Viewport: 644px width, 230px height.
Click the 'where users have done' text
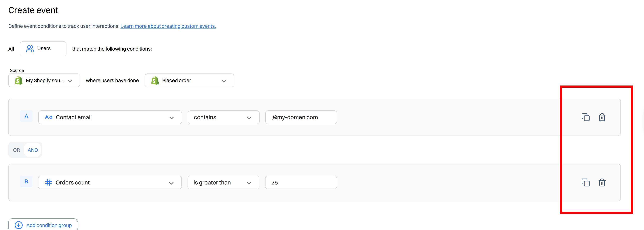point(112,80)
